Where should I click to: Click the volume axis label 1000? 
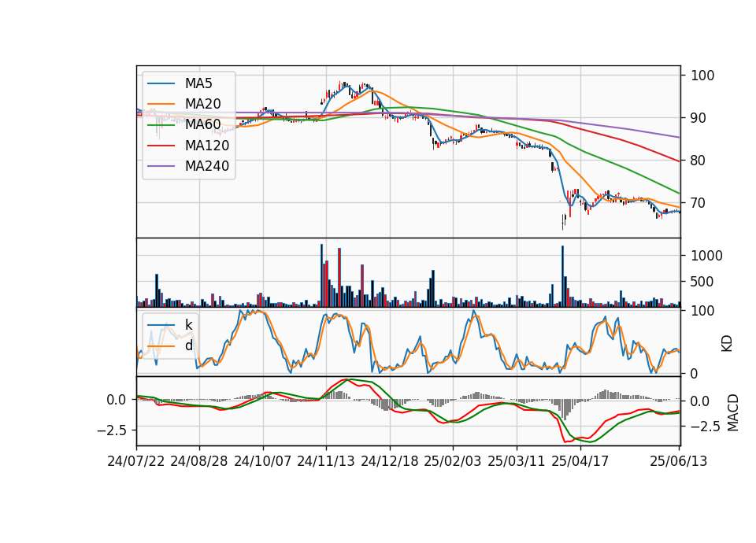706,256
